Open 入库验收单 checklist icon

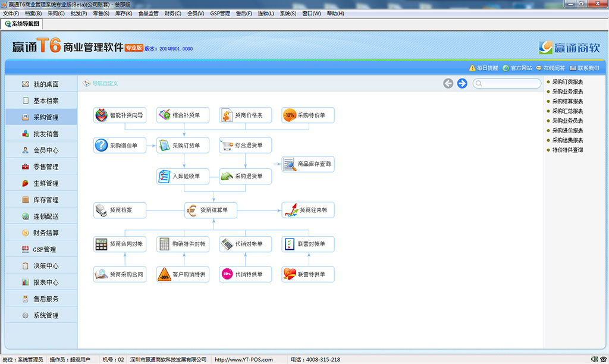click(164, 176)
